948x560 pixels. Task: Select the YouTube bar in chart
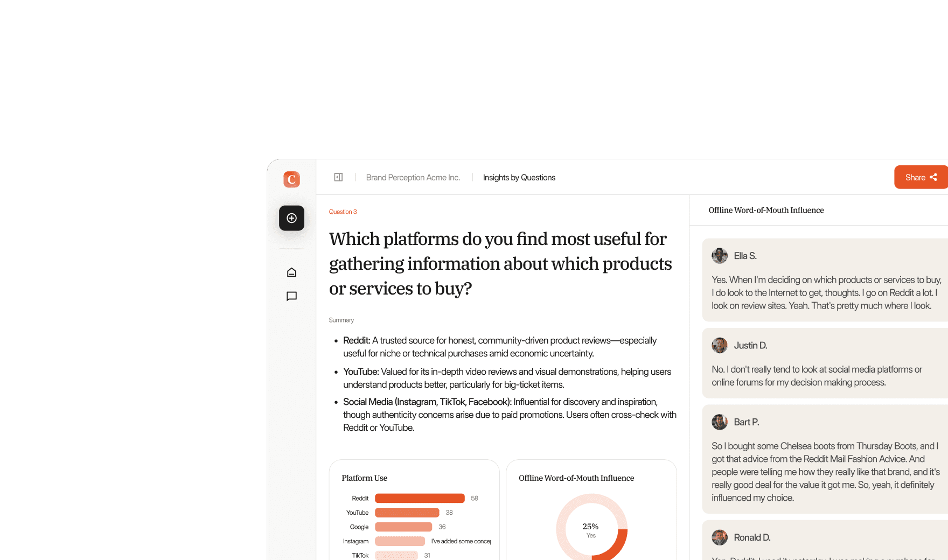point(407,513)
